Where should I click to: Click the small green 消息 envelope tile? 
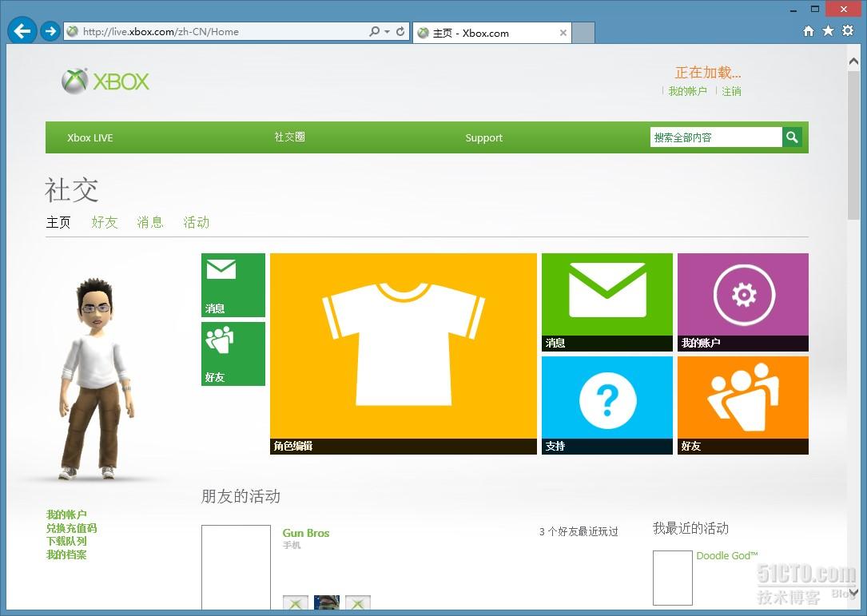[x=233, y=284]
